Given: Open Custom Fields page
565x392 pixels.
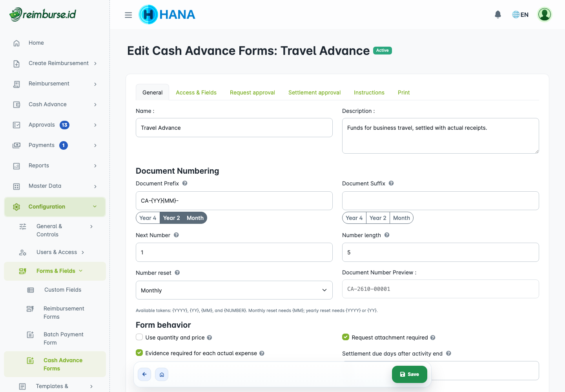Looking at the screenshot, I should (55, 290).
